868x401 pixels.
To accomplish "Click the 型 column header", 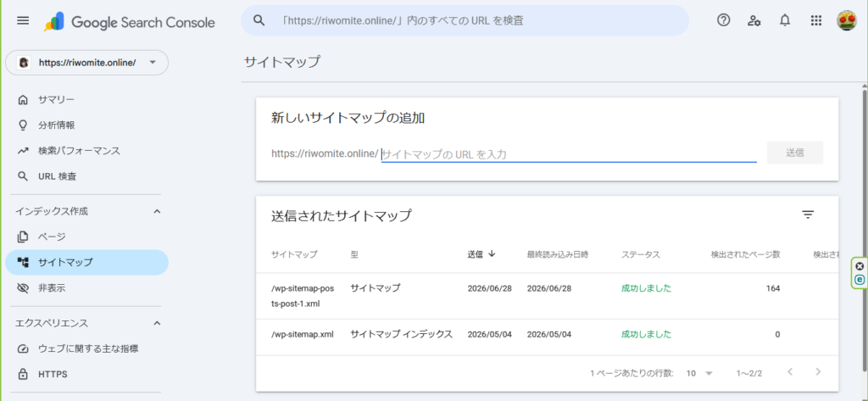I will point(355,254).
